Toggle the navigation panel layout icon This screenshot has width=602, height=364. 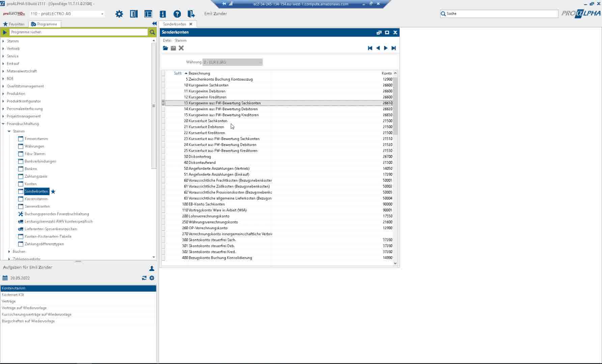tap(134, 14)
